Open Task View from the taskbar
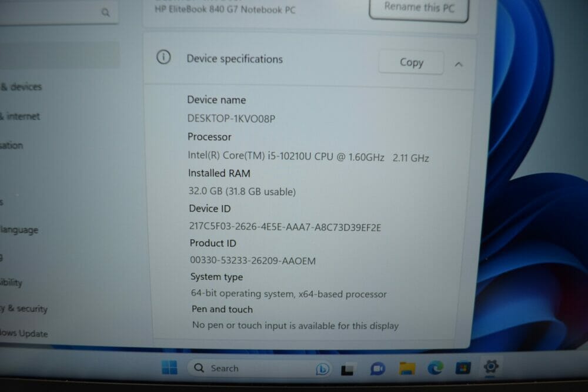This screenshot has height=392, width=588. 348,370
